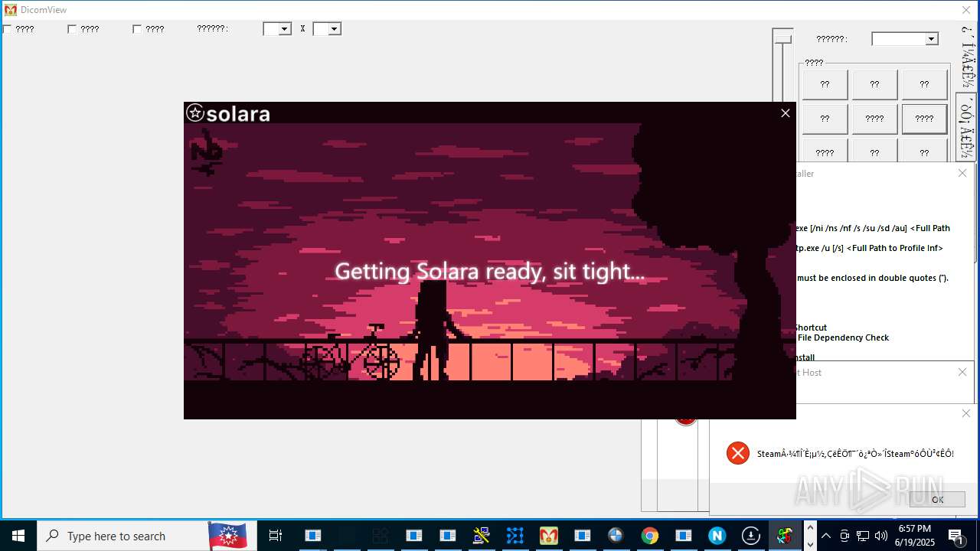Click the blue N icon in taskbar
The width and height of the screenshot is (980, 551).
point(717,536)
